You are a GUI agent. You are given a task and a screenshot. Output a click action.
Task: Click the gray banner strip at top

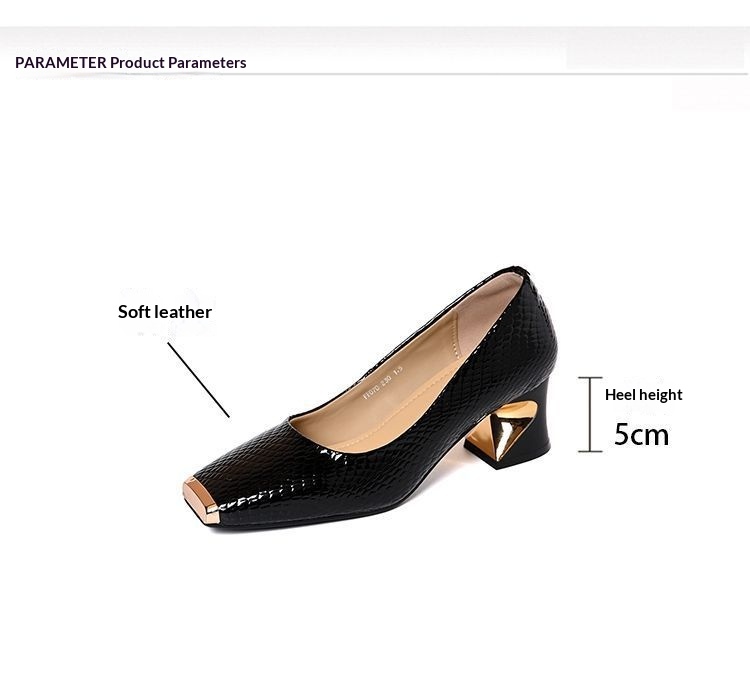click(375, 36)
